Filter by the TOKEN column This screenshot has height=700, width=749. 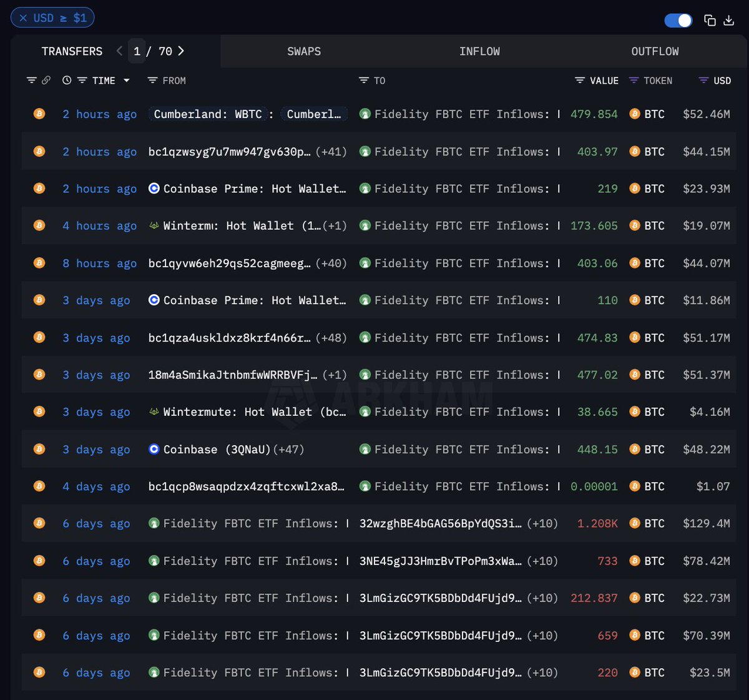coord(634,81)
